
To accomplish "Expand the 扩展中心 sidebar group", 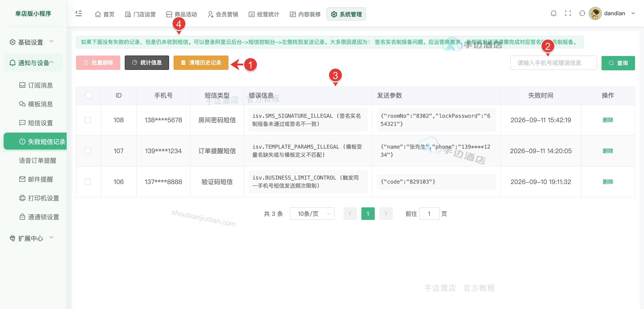I will coord(33,238).
